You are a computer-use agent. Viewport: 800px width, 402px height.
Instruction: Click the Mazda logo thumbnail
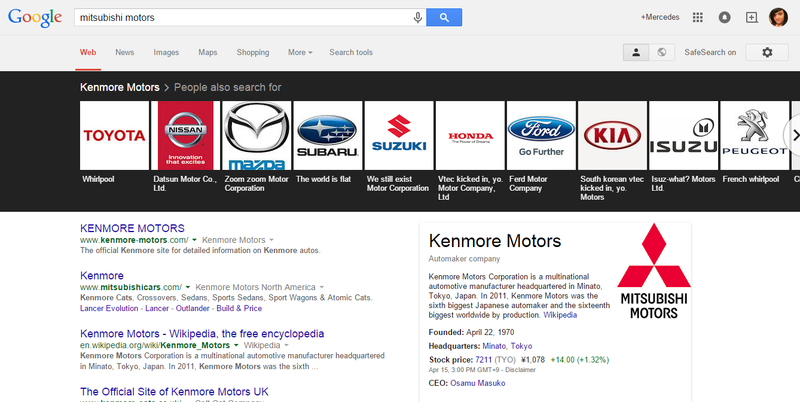pyautogui.click(x=257, y=135)
